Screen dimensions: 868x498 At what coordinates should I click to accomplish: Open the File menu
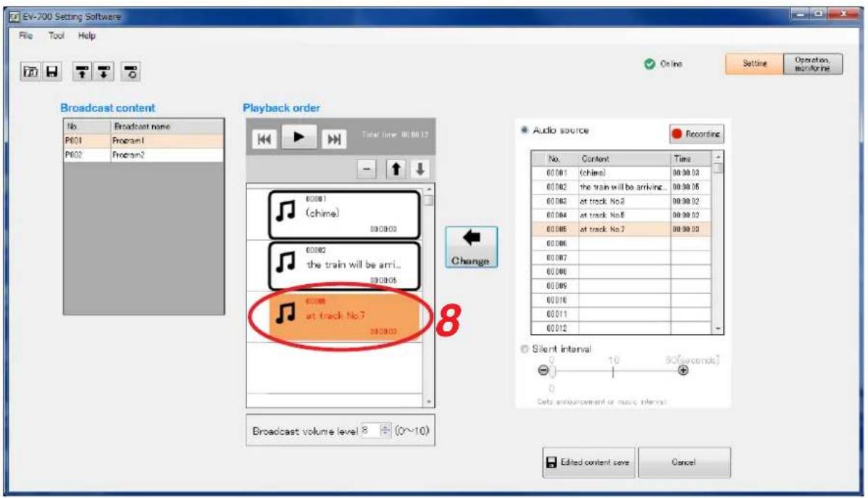[x=25, y=36]
